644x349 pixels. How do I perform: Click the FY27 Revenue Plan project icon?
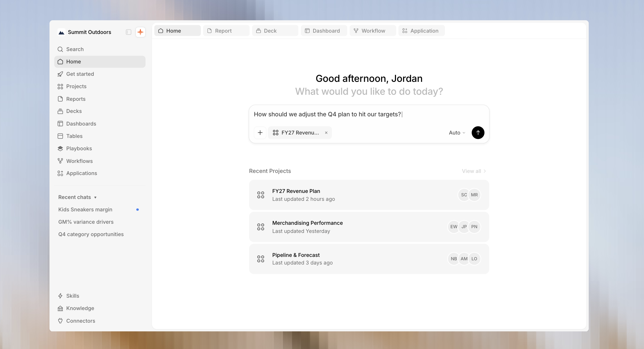(x=261, y=195)
